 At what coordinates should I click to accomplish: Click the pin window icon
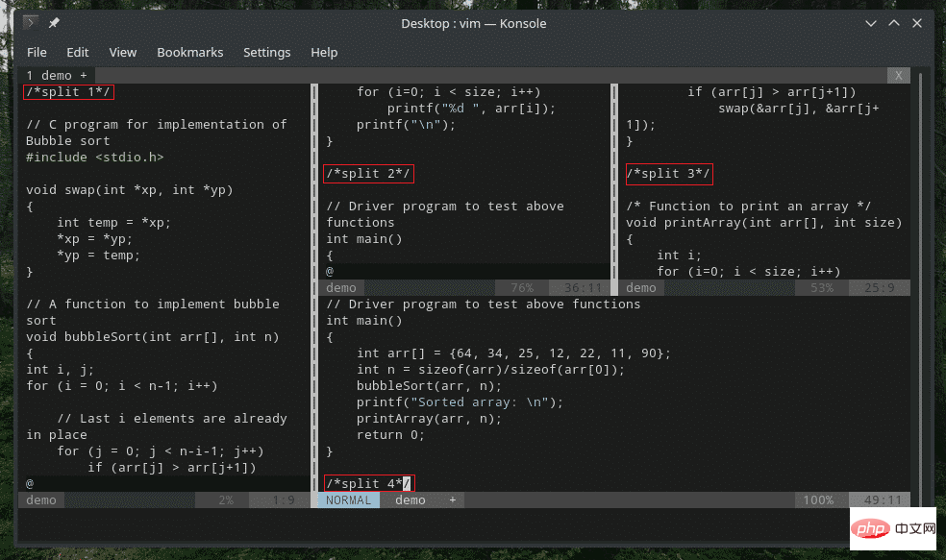tap(55, 22)
